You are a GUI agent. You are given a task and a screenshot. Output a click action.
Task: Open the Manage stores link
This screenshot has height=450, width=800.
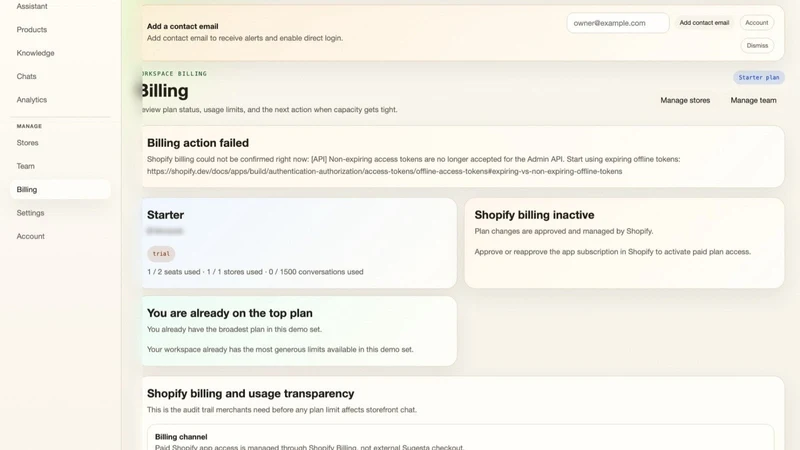(x=685, y=101)
